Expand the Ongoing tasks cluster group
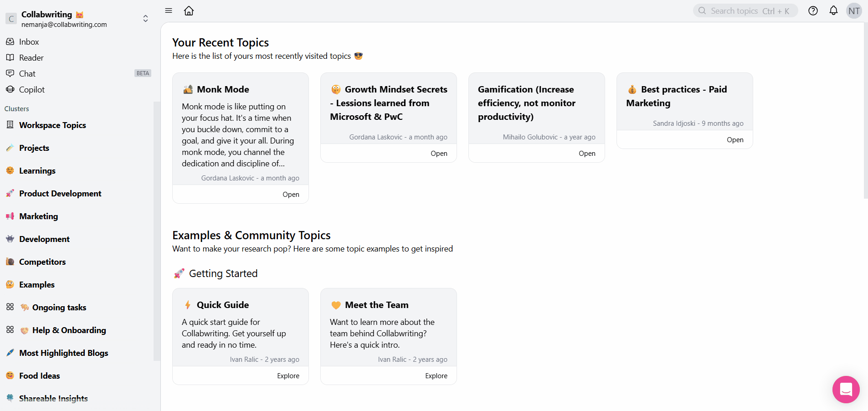 [x=10, y=307]
